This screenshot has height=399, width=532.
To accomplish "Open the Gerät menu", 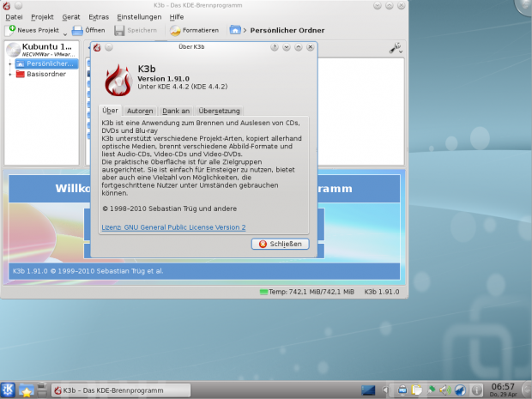I will click(x=71, y=17).
